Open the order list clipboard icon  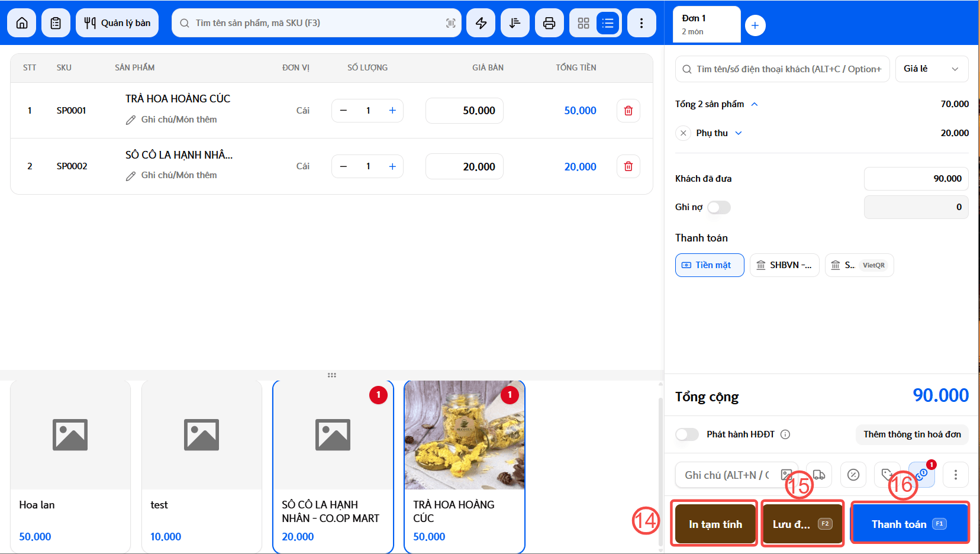tap(56, 23)
